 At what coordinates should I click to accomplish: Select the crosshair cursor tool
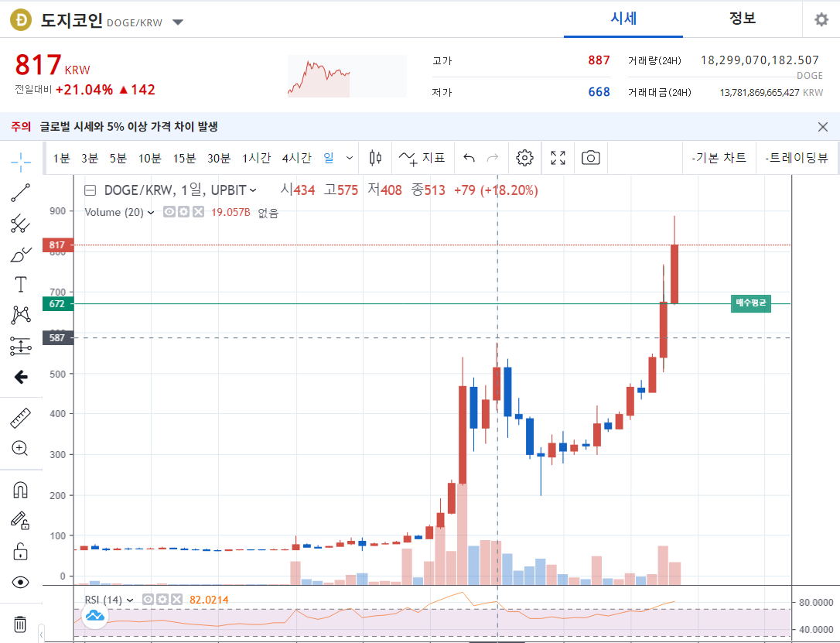pos(21,162)
